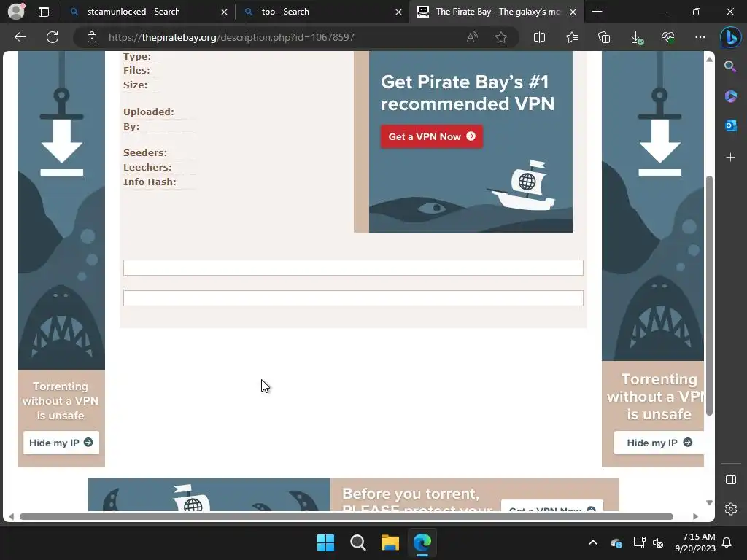Close the tpb - Search tab

(399, 12)
